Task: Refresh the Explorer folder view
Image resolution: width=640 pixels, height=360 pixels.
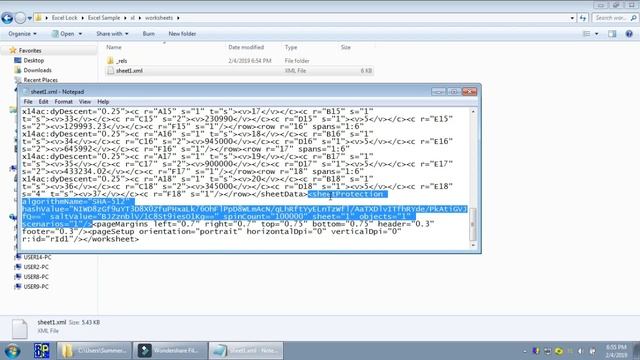Action: [x=582, y=18]
